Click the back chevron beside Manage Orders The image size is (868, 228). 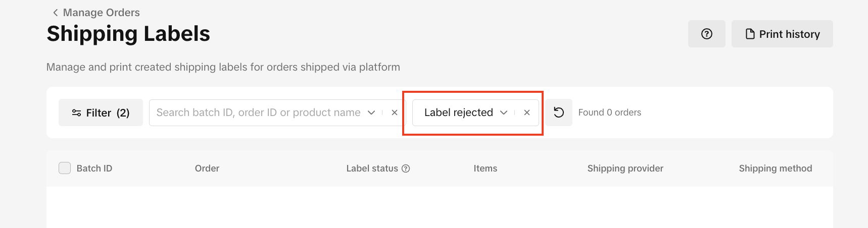pos(55,13)
